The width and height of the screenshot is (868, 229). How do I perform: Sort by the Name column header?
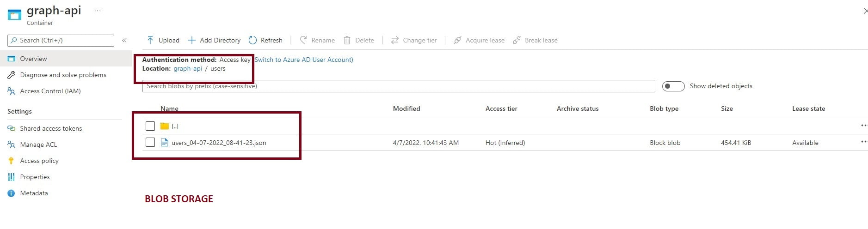point(169,108)
